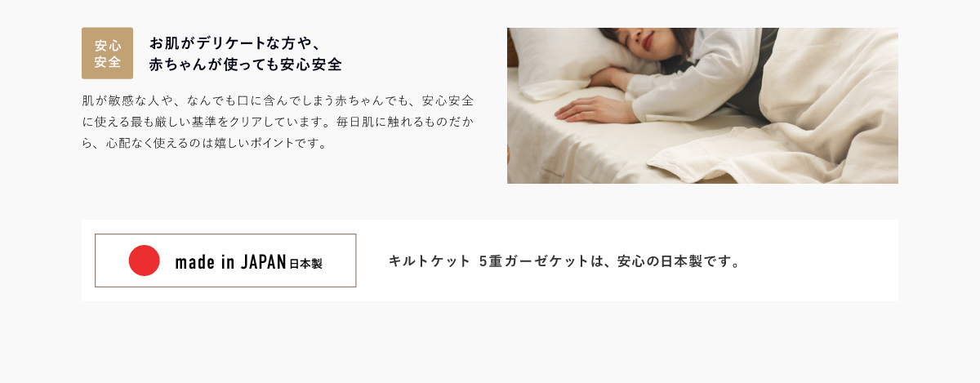Click the heading line 赤ちゃんが使っても安心安全
This screenshot has height=383, width=980.
click(x=245, y=65)
